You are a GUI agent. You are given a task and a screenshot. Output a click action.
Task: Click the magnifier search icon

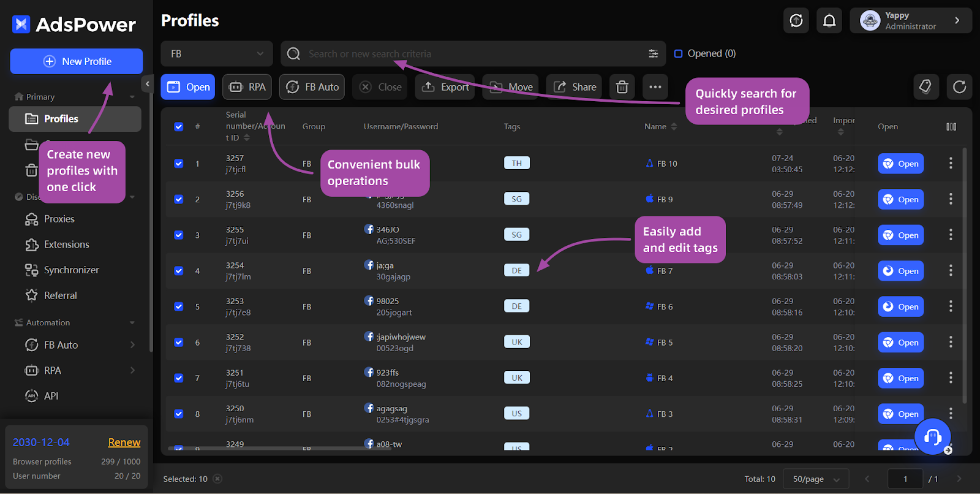coord(293,54)
